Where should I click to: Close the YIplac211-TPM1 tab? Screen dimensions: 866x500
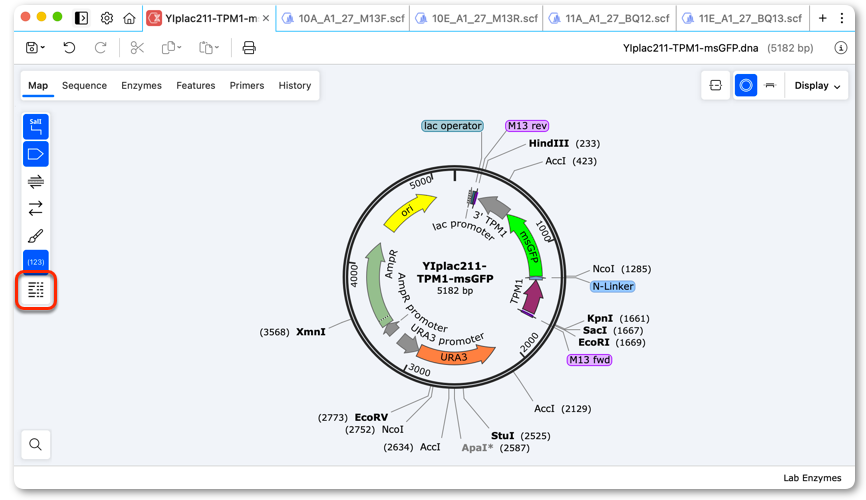coord(266,18)
